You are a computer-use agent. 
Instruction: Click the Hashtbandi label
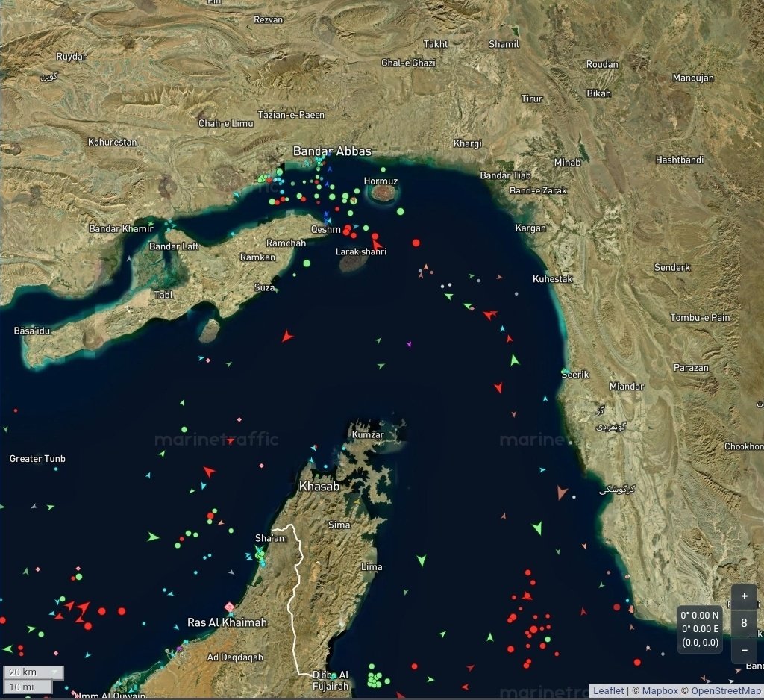[x=680, y=160]
